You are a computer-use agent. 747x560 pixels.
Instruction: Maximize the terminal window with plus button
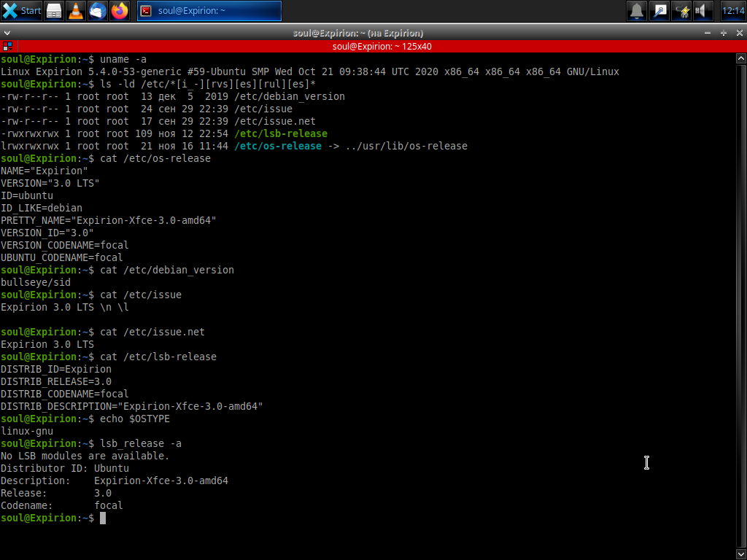[724, 33]
